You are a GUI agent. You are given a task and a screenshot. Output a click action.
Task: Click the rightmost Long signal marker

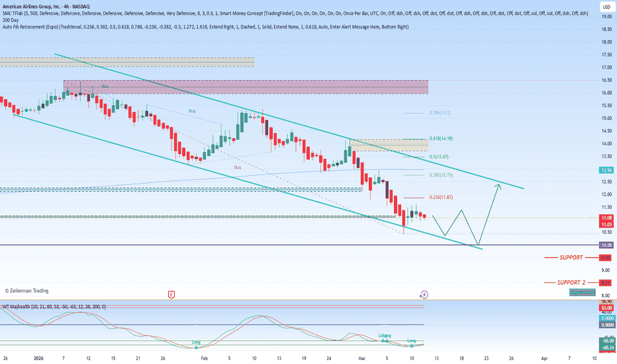pos(412,343)
